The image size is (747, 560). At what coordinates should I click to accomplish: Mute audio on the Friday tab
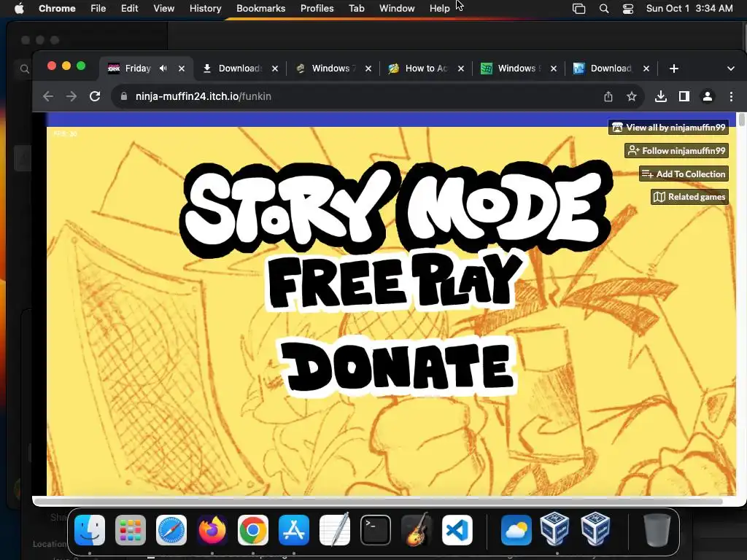pos(163,69)
